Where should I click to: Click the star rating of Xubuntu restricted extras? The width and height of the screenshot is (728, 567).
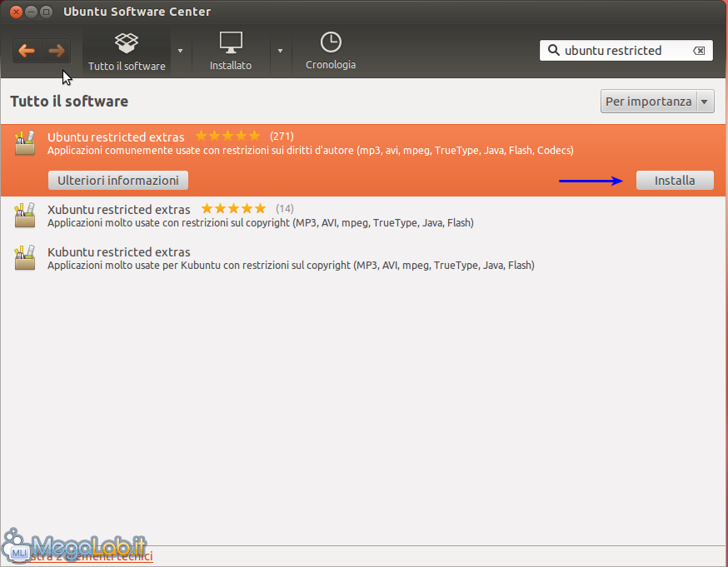233,208
